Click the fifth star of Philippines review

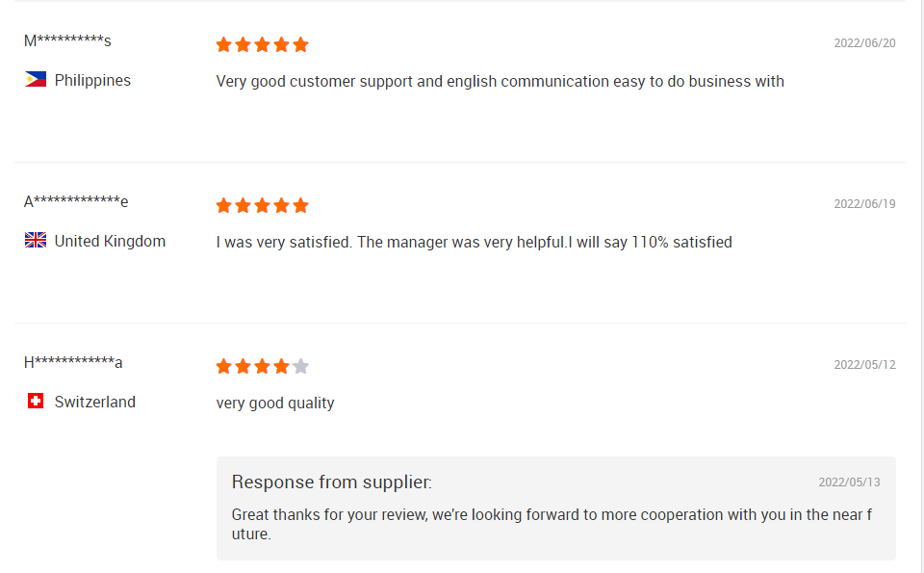click(300, 44)
